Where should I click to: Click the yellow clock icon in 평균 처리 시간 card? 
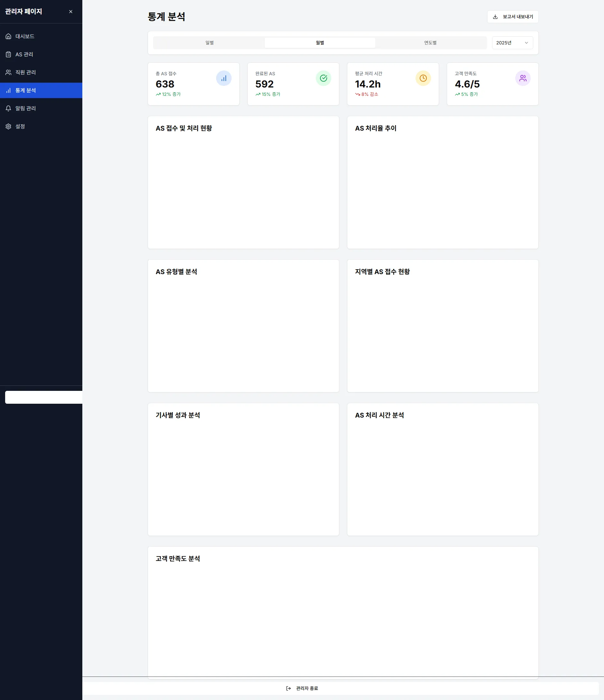pos(423,78)
